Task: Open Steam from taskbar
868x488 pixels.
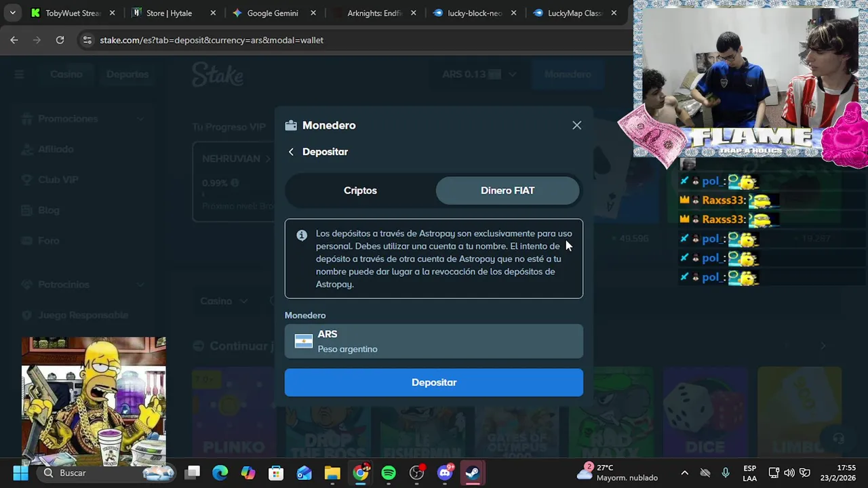Action: (x=473, y=473)
